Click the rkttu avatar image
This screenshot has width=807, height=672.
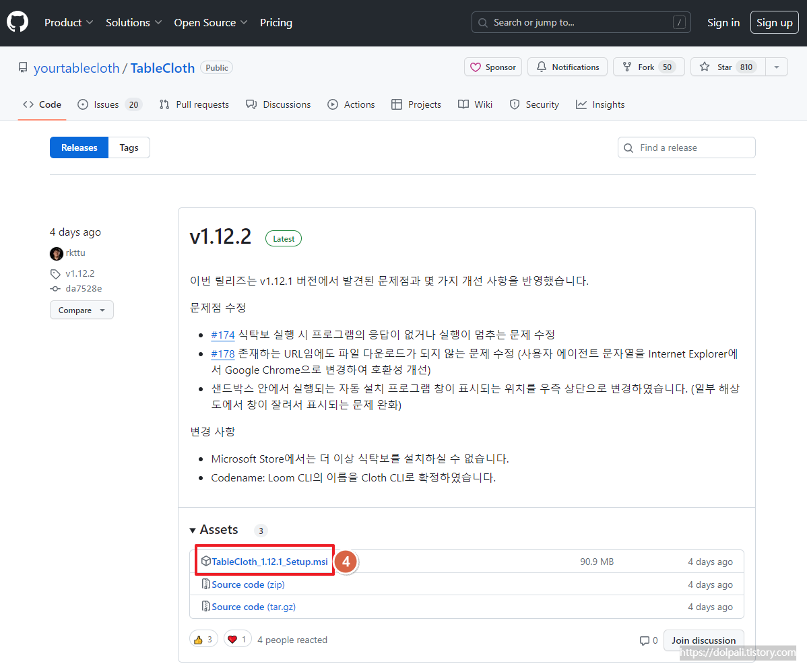click(x=56, y=253)
